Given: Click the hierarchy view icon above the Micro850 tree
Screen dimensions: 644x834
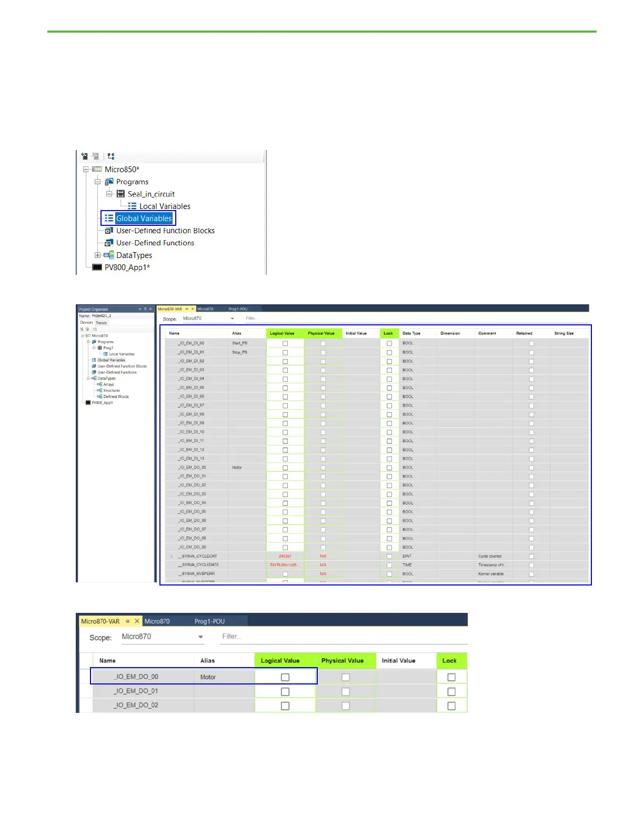Looking at the screenshot, I should pos(110,156).
